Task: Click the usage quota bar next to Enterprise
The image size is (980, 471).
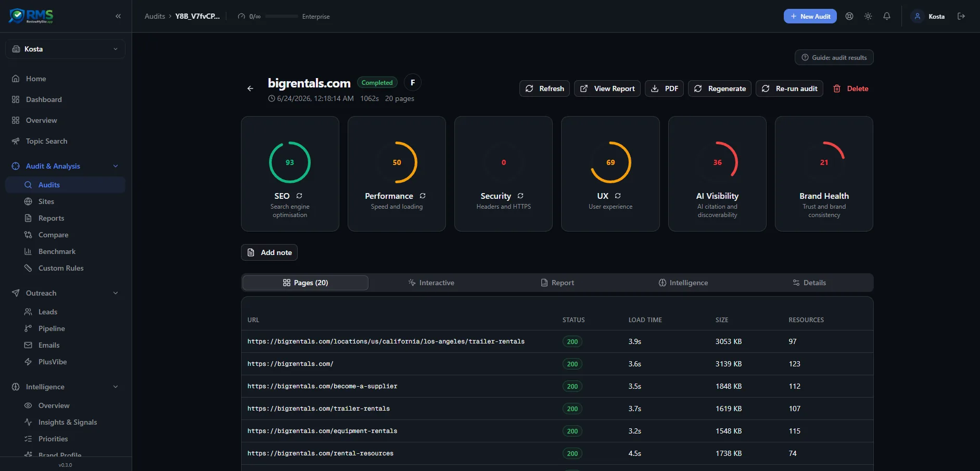Action: (282, 16)
